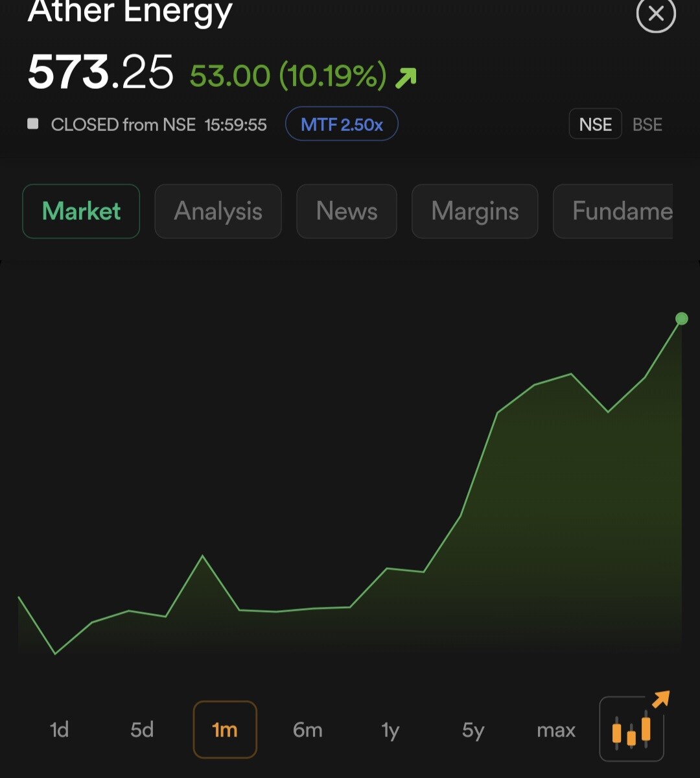Choose the 5d chart range
The height and width of the screenshot is (778, 700).
tap(142, 730)
